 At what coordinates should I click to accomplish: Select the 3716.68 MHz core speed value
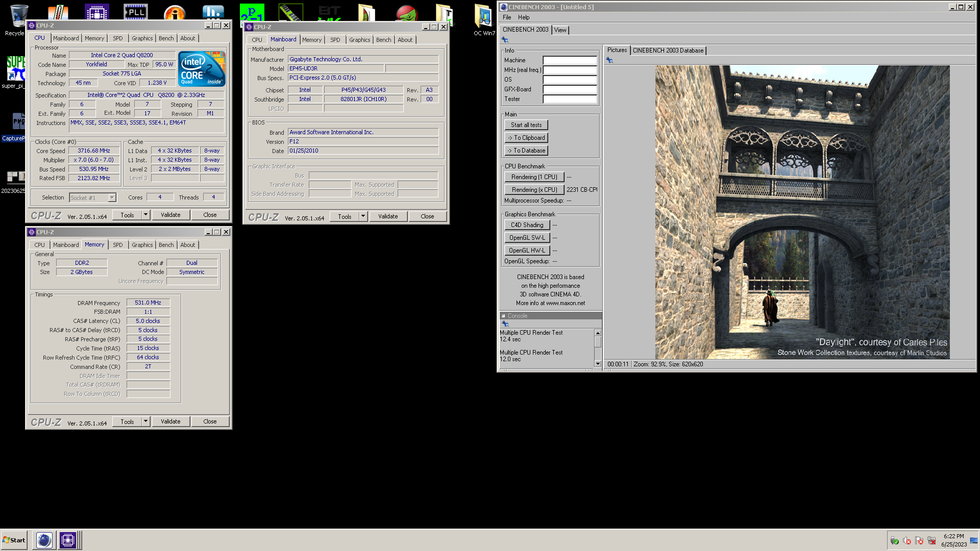pyautogui.click(x=94, y=151)
